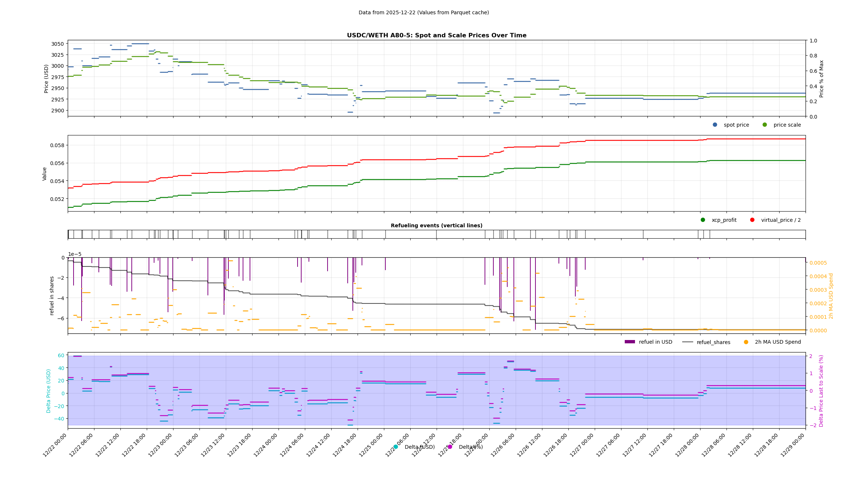848x504 pixels.
Task: Click the Price % of Max axis label
Action: (821, 78)
